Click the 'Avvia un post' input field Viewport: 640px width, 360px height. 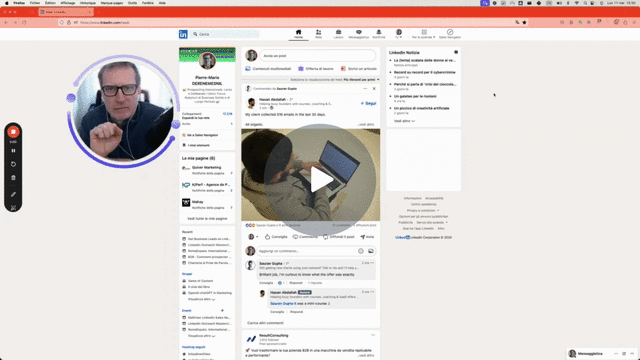pyautogui.click(x=317, y=56)
